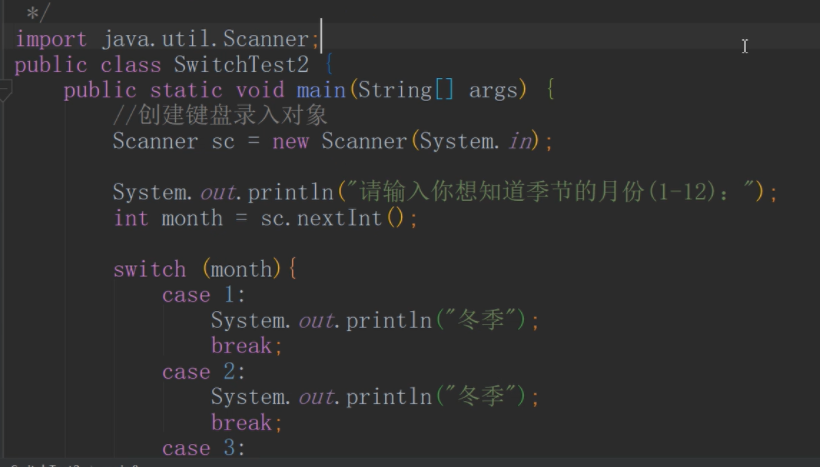Click the sc variable in Scanner declaration
Viewport: 820px width, 467px height.
click(222, 141)
